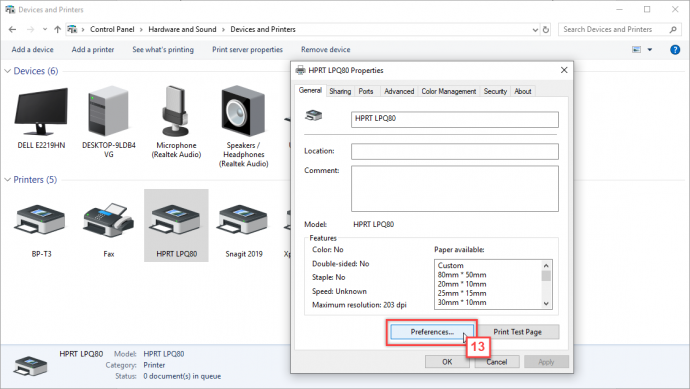Click the Comment text box
This screenshot has width=690, height=389.
coord(455,188)
